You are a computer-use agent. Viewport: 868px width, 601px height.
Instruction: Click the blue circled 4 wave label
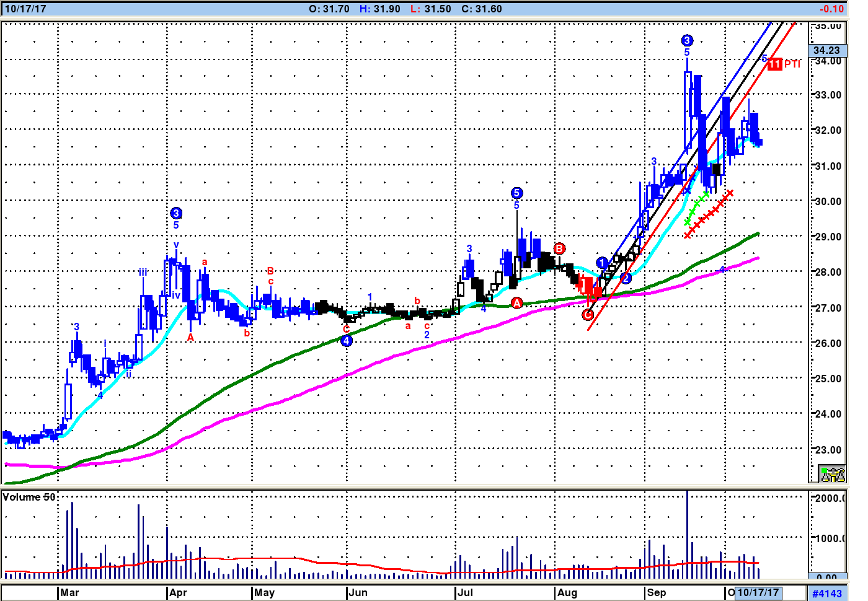[x=346, y=341]
